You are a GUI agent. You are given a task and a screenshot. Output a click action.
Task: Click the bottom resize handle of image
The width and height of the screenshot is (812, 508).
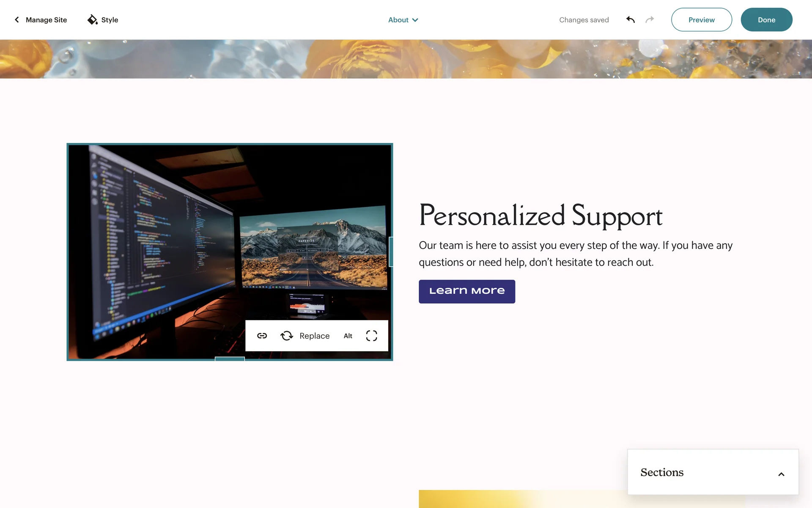click(230, 359)
